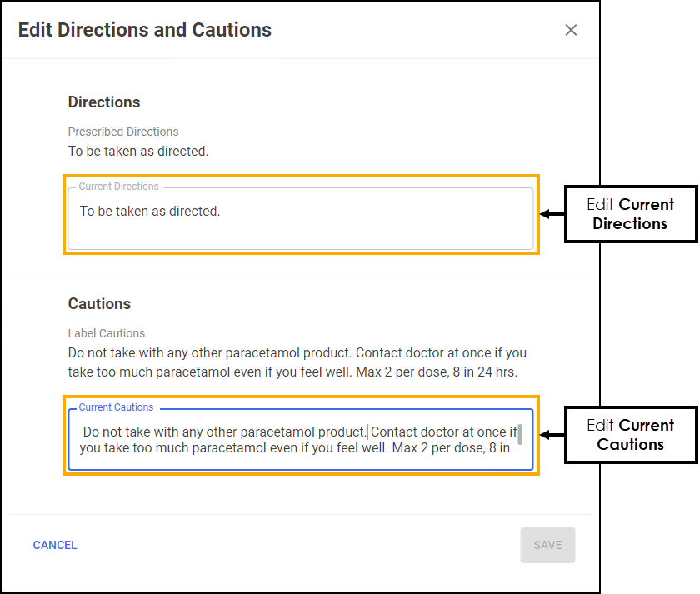Click the 'Edit Current Directions' callout box
The height and width of the screenshot is (594, 700).
pyautogui.click(x=630, y=214)
